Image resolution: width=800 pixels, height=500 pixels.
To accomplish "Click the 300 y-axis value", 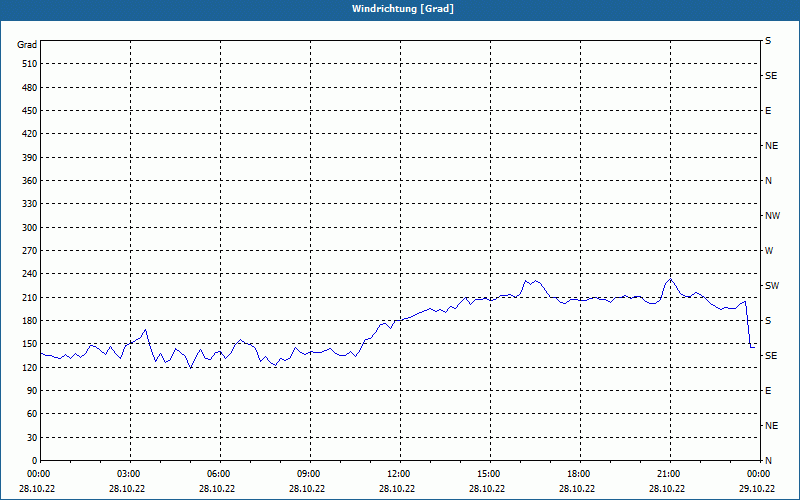I will point(30,228).
